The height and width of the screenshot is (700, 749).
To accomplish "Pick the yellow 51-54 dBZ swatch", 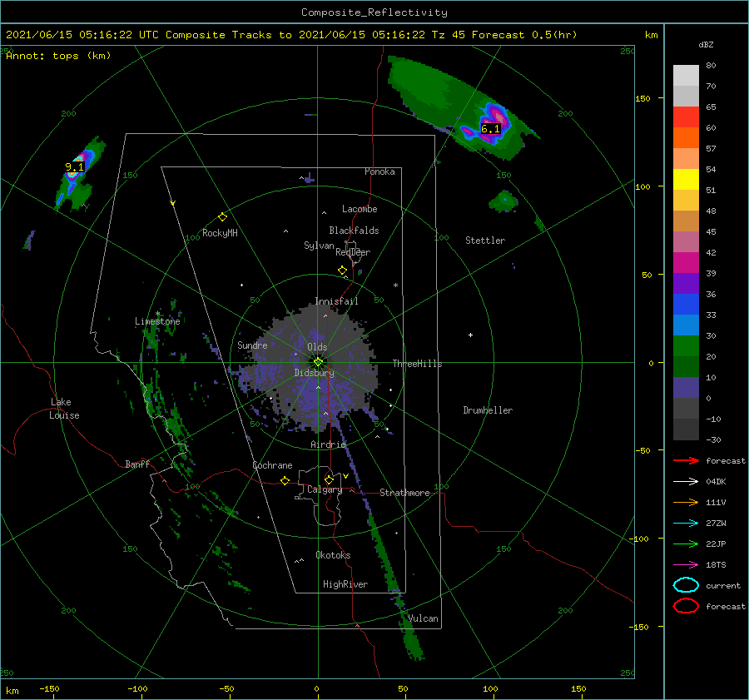I will click(x=686, y=180).
